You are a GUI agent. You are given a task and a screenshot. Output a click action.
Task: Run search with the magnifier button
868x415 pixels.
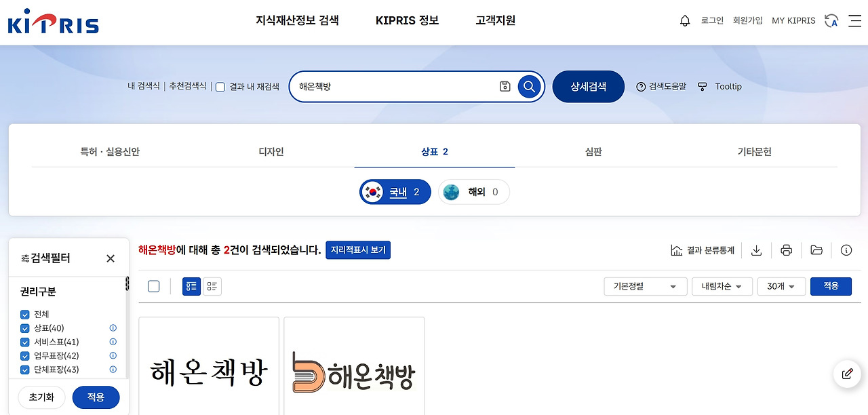click(530, 87)
